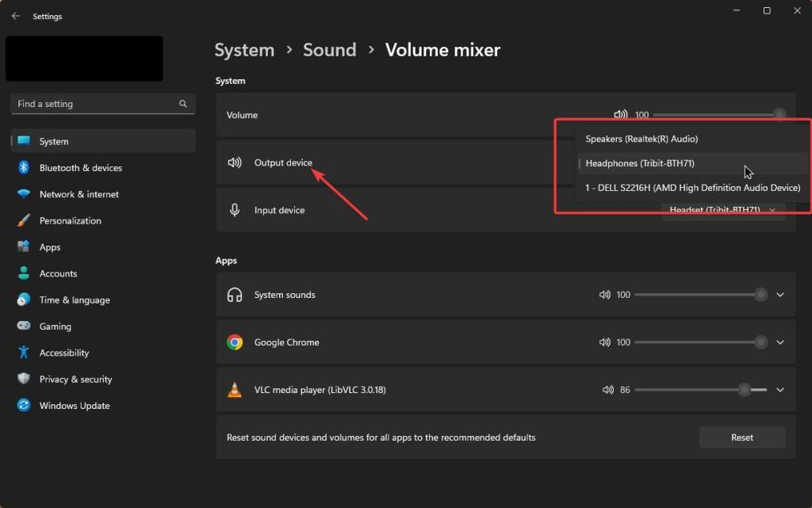This screenshot has width=812, height=508.
Task: Open the Sound breadcrumb page
Action: click(x=330, y=49)
